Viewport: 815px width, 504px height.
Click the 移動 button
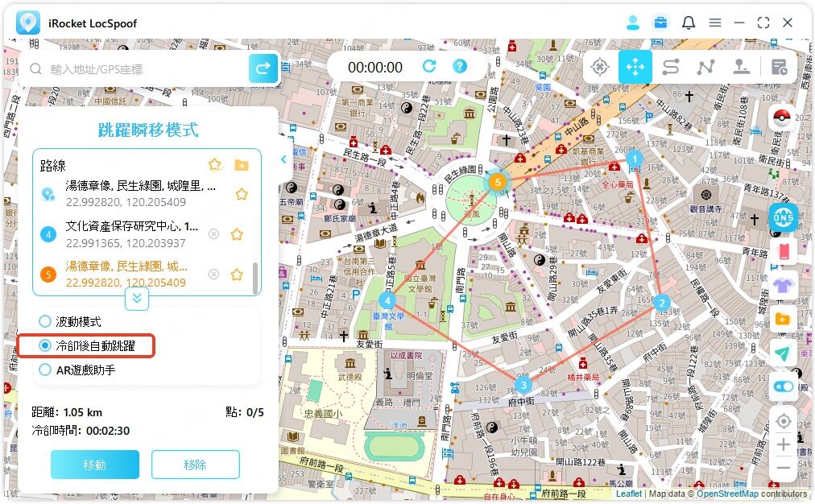[x=94, y=465]
